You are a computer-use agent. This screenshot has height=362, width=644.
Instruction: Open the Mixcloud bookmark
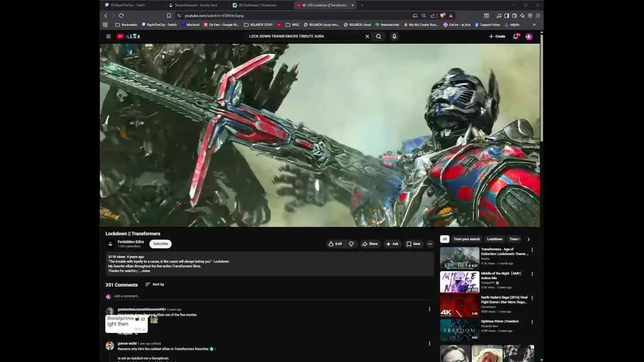190,25
